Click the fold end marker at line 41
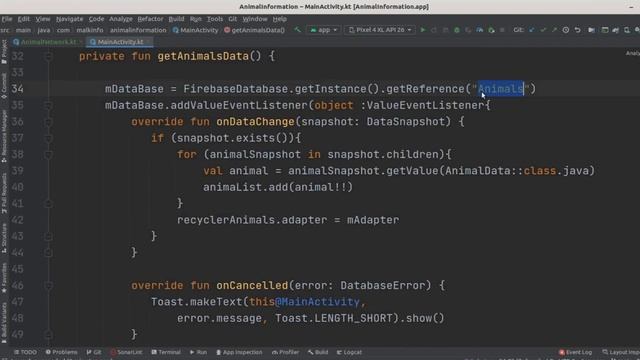This screenshot has height=360, width=640. (x=48, y=203)
